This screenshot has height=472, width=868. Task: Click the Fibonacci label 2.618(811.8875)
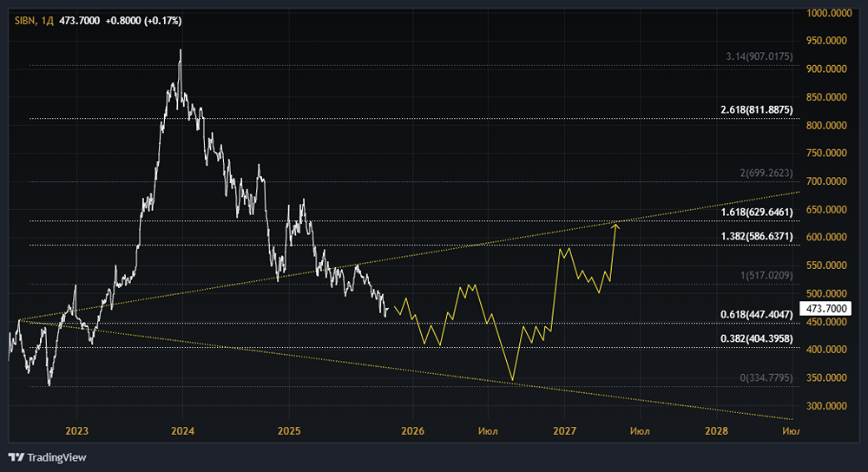coord(756,109)
